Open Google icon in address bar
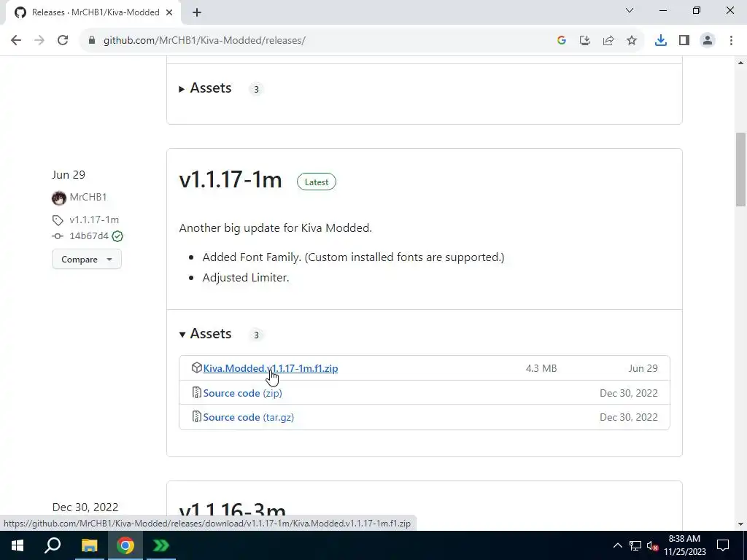Viewport: 747px width, 560px height. (562, 41)
